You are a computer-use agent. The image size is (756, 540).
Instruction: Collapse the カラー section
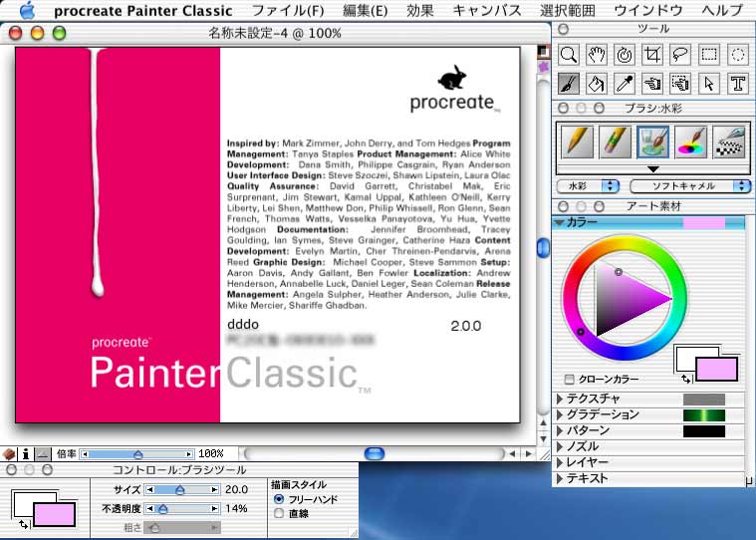click(560, 222)
